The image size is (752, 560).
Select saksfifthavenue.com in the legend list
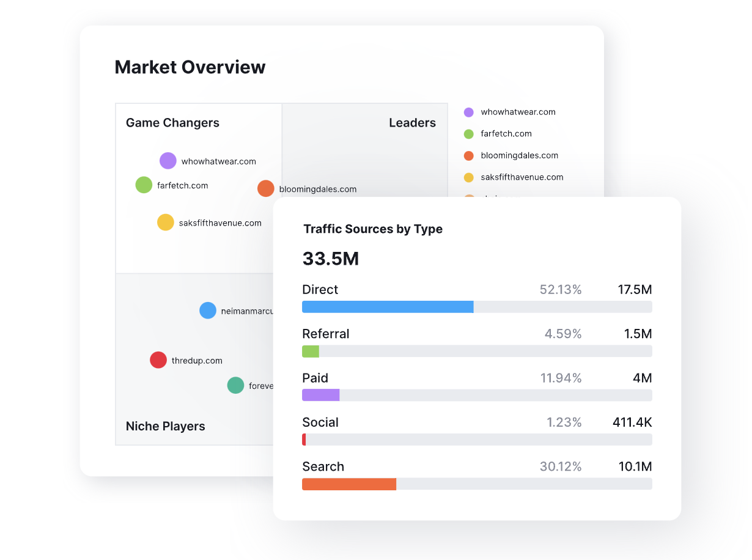pyautogui.click(x=522, y=177)
